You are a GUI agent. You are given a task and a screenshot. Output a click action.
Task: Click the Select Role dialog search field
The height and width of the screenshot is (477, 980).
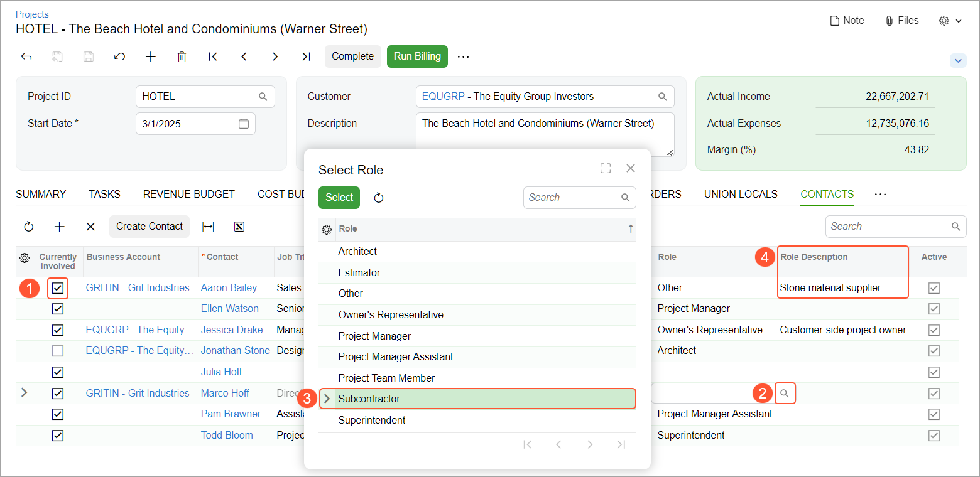pos(572,198)
